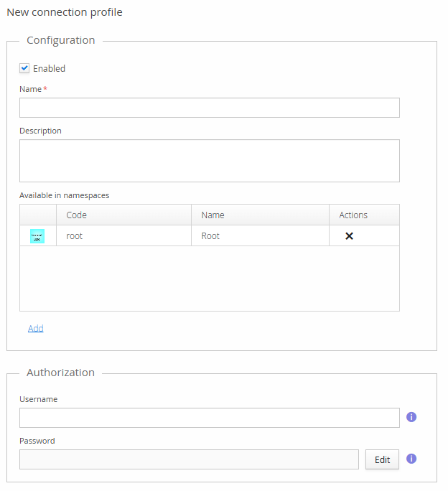The width and height of the screenshot is (448, 491).
Task: Click the Name column header in table
Action: tap(213, 215)
